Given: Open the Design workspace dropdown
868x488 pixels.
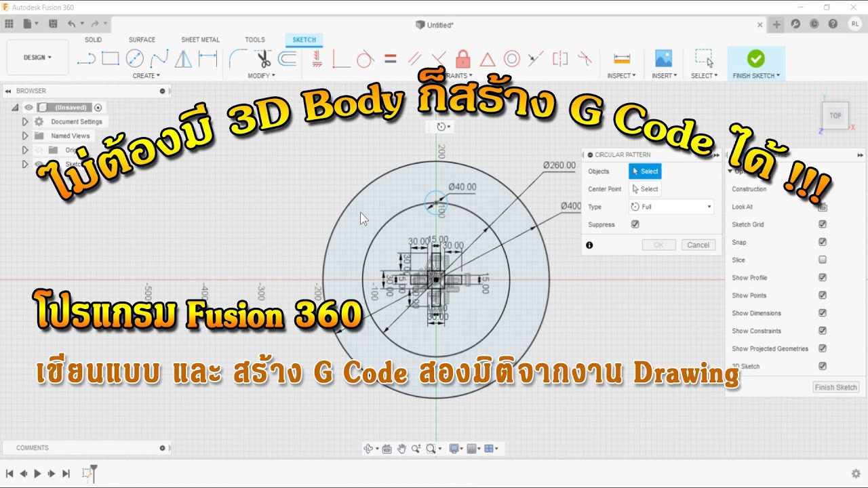Looking at the screenshot, I should 37,58.
